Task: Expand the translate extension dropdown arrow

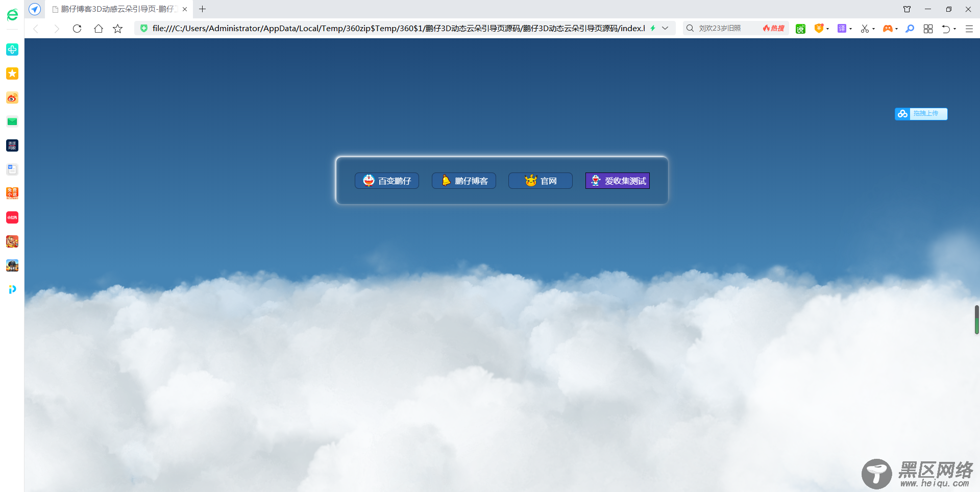Action: (x=850, y=29)
